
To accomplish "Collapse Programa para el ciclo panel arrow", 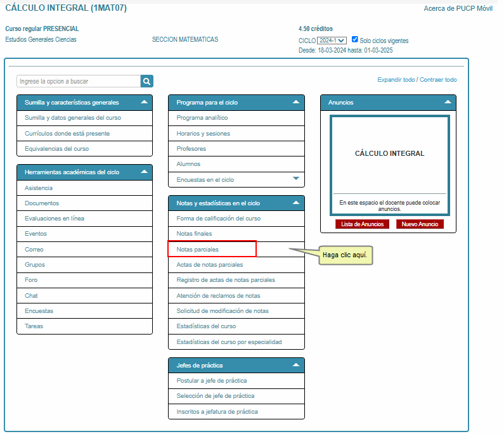I will pyautogui.click(x=296, y=102).
